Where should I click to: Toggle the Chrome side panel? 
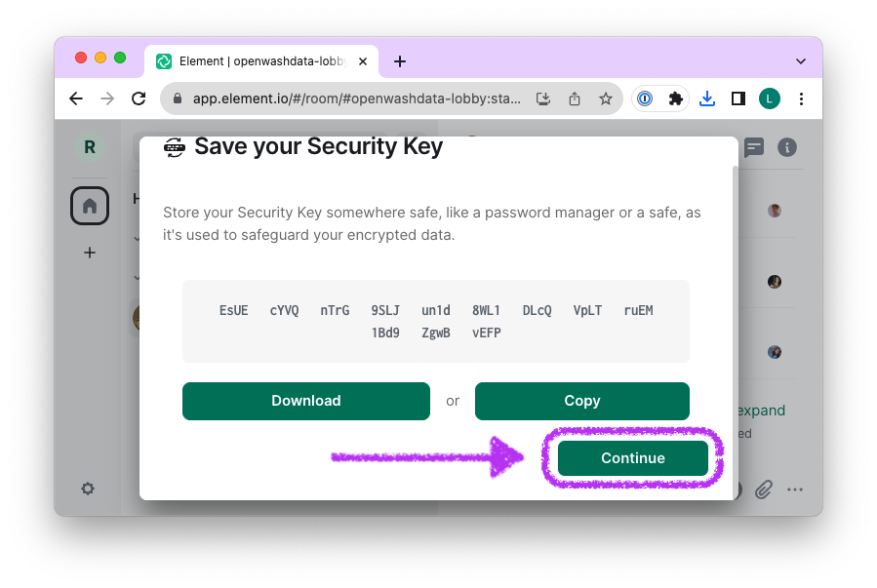tap(738, 98)
